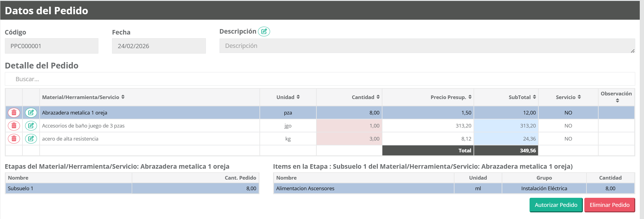Select the acero de alta resistencia text
The width and height of the screenshot is (644, 219).
70,139
